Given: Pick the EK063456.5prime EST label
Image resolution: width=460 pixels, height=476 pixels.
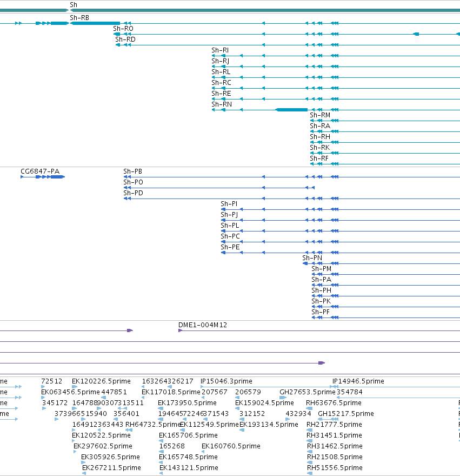Looking at the screenshot, I should point(70,392).
